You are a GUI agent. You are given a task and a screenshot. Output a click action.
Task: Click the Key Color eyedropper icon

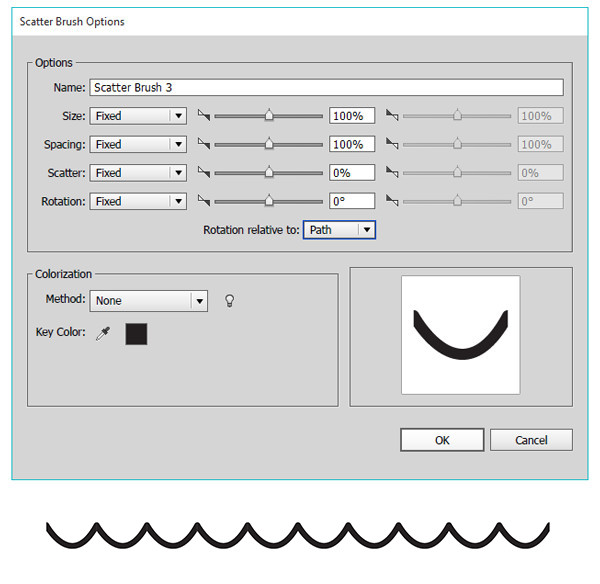click(103, 334)
